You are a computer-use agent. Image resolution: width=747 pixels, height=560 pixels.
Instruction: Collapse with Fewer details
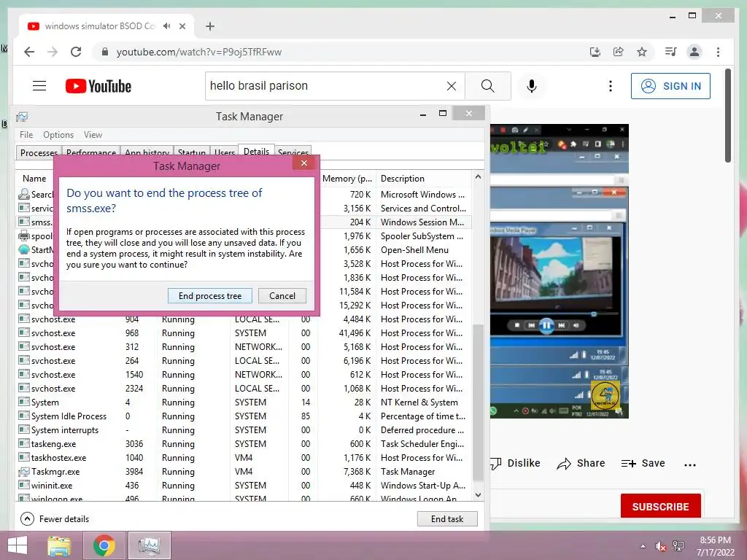point(55,518)
